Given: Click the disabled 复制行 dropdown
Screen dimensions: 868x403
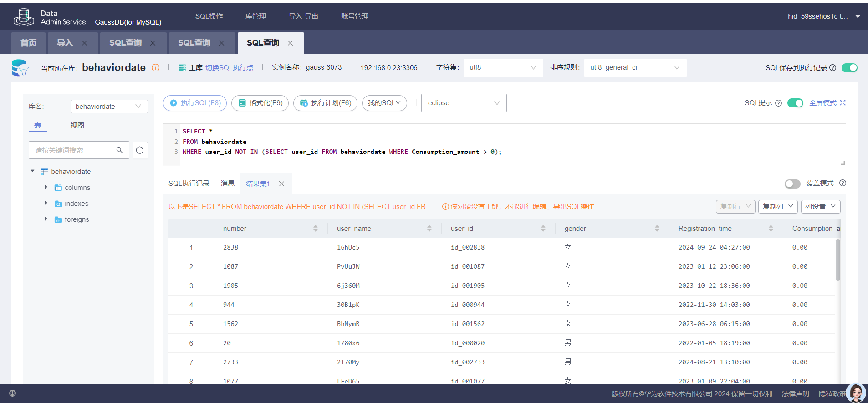Looking at the screenshot, I should (x=735, y=207).
